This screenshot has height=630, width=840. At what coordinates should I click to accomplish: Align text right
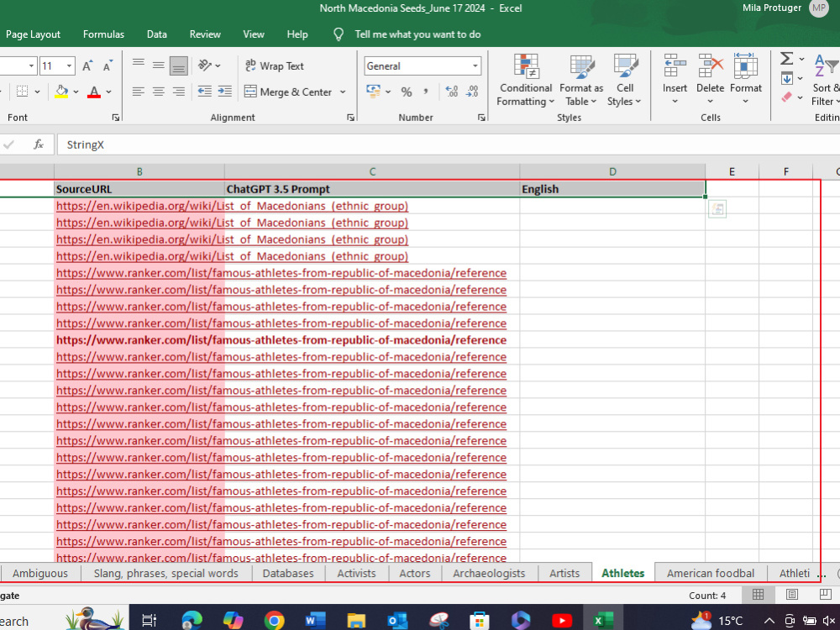(178, 92)
